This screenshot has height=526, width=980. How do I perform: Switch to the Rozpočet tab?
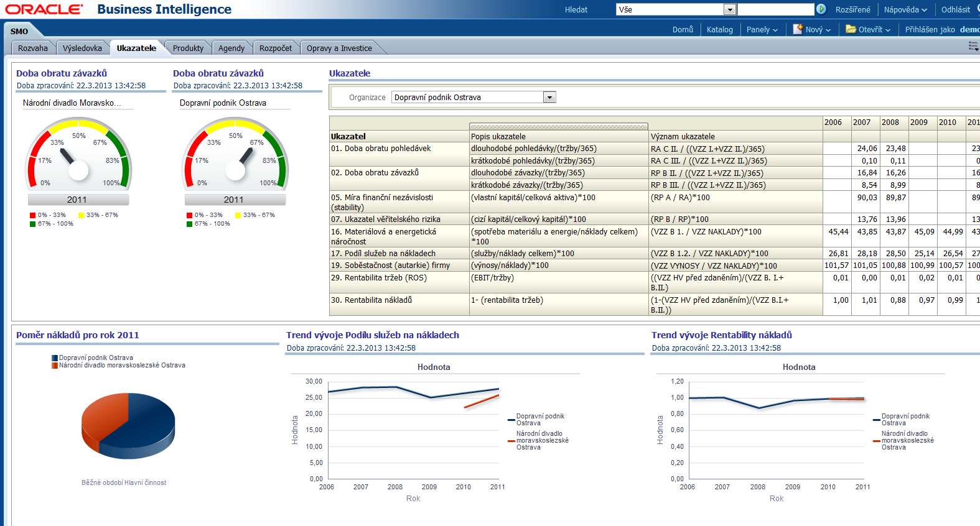tap(275, 48)
